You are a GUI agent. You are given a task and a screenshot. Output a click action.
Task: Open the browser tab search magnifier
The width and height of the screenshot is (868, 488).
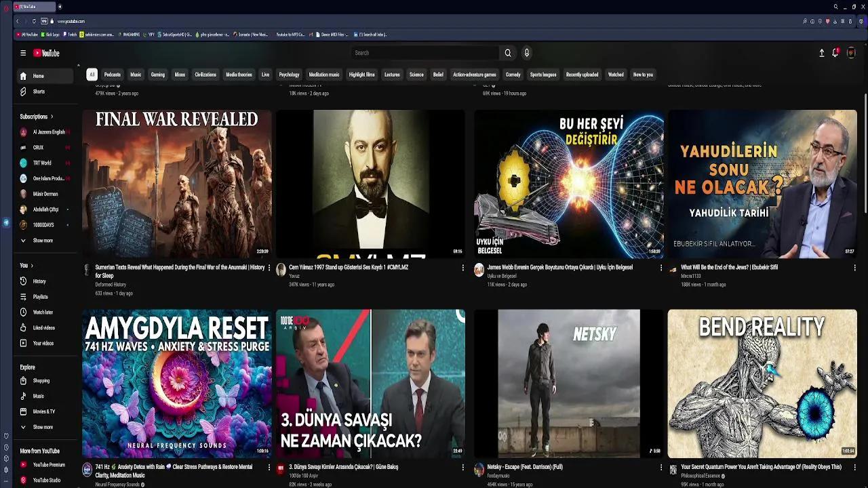point(835,6)
